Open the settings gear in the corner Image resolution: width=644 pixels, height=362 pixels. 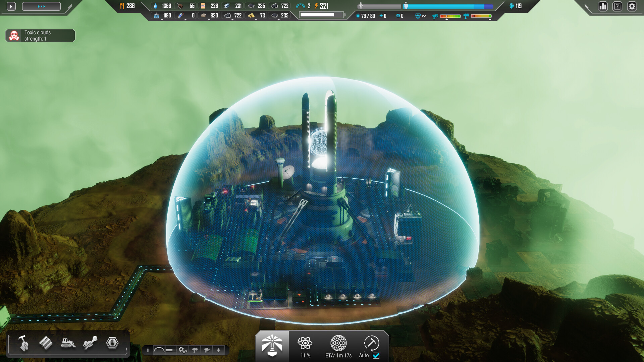coord(632,6)
